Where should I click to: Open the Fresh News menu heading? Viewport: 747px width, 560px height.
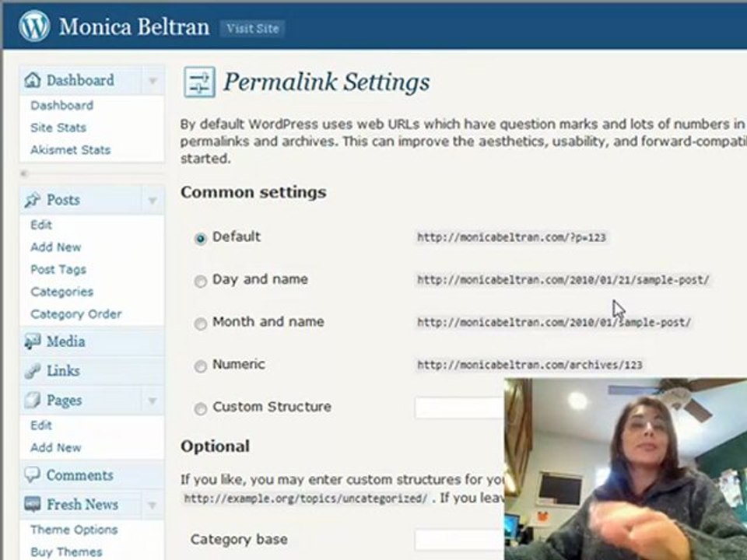[82, 504]
